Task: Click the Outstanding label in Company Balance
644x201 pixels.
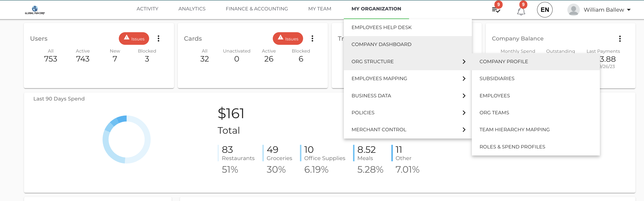Action: [561, 51]
